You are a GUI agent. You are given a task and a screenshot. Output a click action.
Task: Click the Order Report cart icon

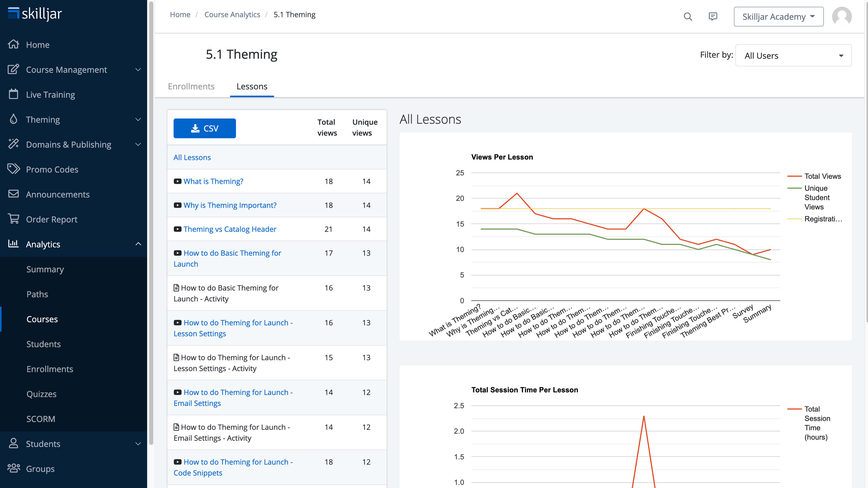point(14,219)
